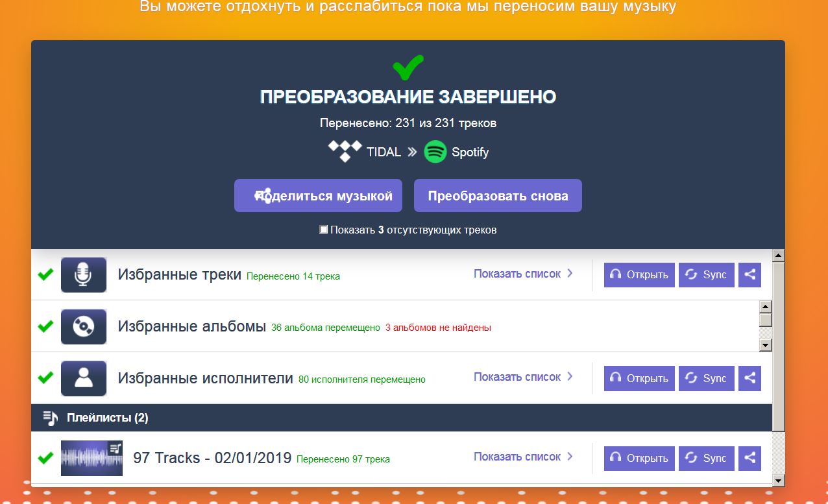This screenshot has height=504, width=828.
Task: Click the 97 Tracks - 02/01/2019 title
Action: (212, 458)
